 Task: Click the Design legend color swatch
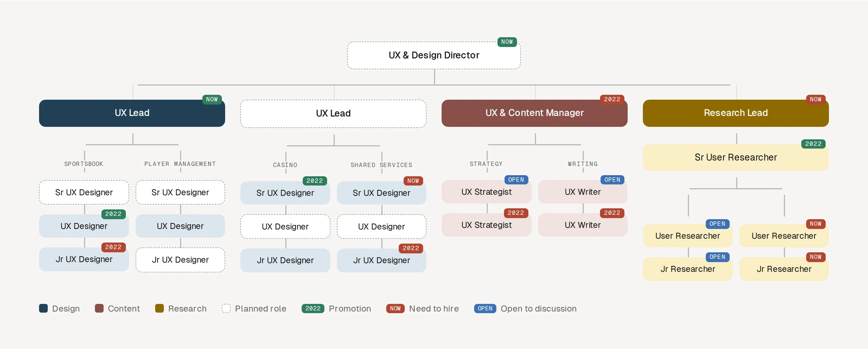[43, 309]
